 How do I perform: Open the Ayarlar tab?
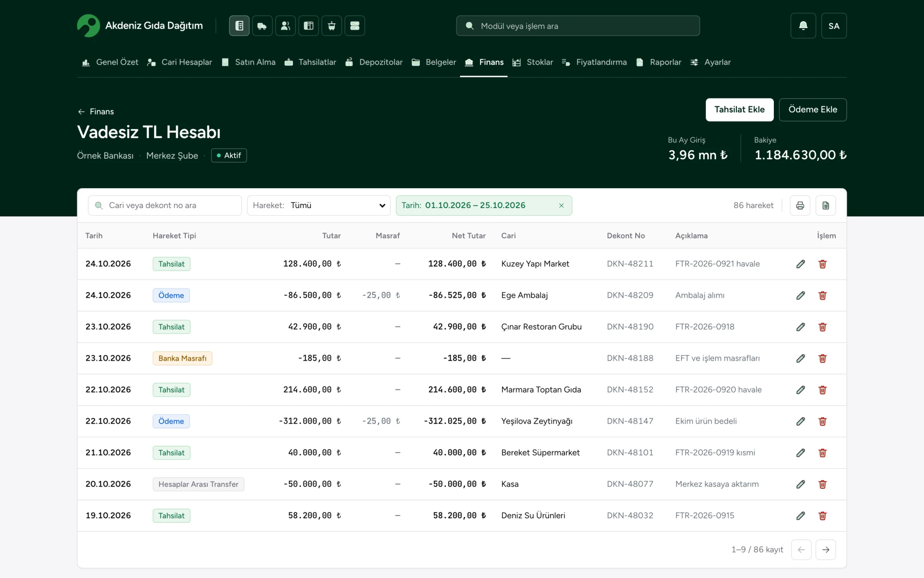[x=711, y=62]
